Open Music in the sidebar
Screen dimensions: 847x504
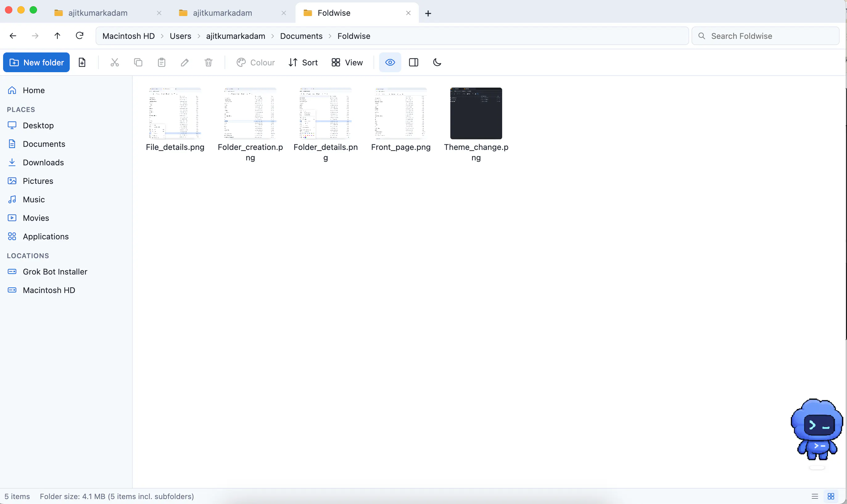[x=66, y=199]
